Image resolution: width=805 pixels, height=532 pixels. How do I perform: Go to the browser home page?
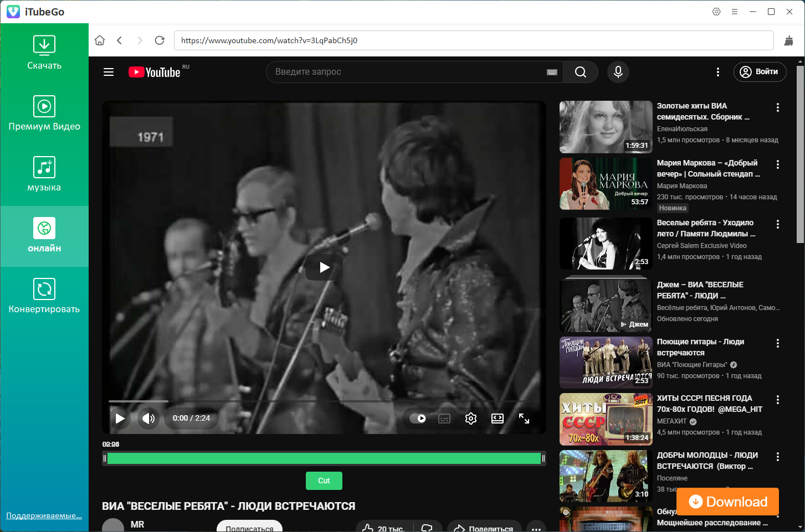[x=100, y=40]
